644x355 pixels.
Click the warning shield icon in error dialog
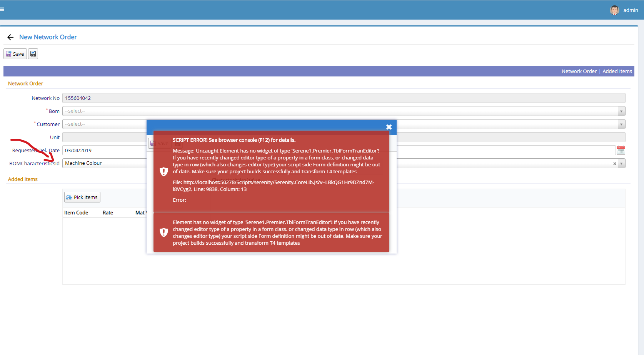(x=164, y=171)
